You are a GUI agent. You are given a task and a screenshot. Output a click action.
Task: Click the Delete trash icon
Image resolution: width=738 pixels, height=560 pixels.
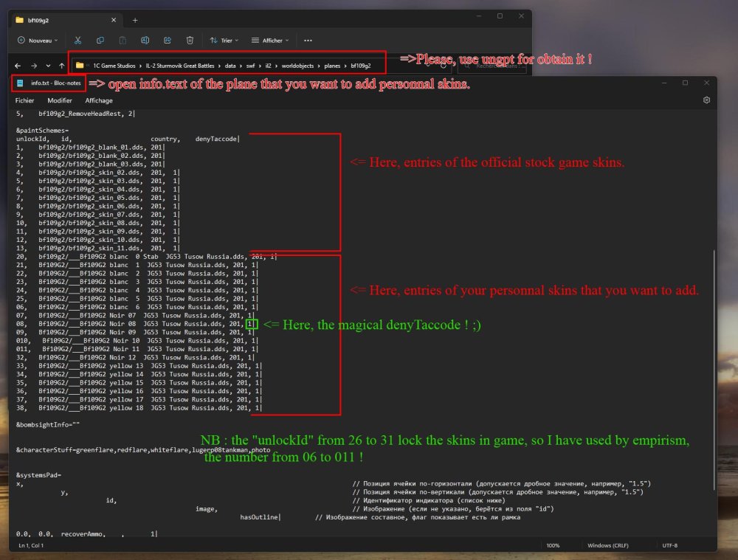coord(190,40)
